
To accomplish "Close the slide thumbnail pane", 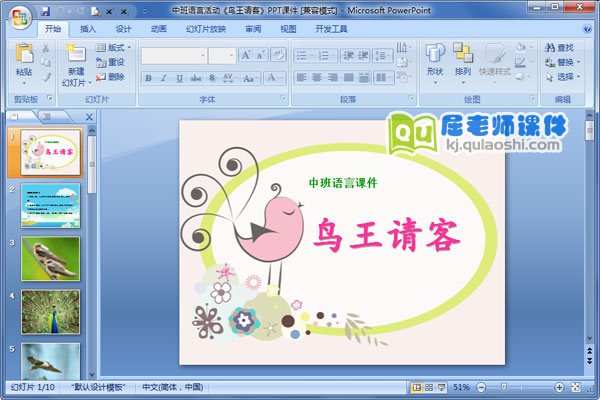I will click(89, 117).
